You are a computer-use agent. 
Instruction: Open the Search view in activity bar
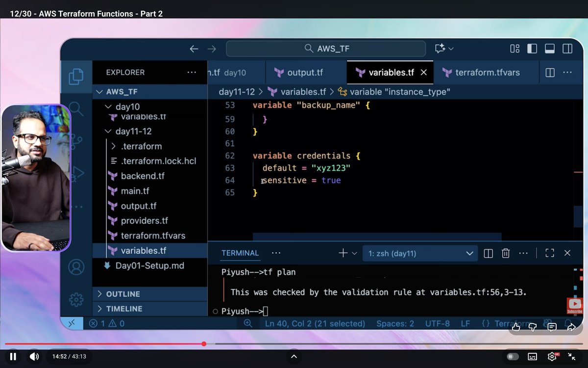76,108
